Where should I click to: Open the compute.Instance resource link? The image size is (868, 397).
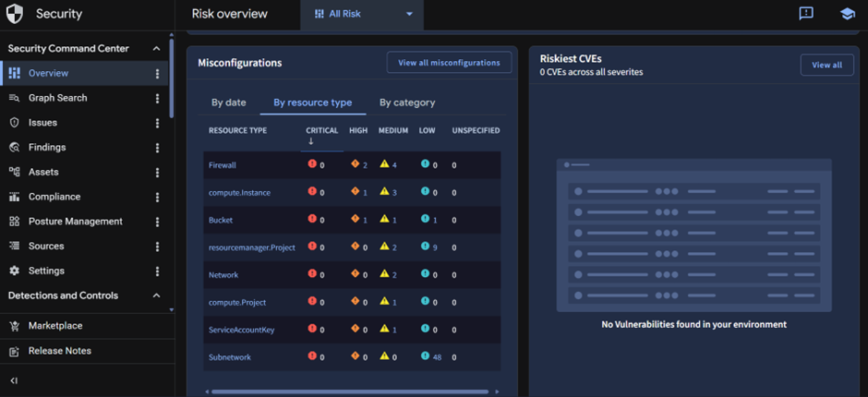(240, 193)
